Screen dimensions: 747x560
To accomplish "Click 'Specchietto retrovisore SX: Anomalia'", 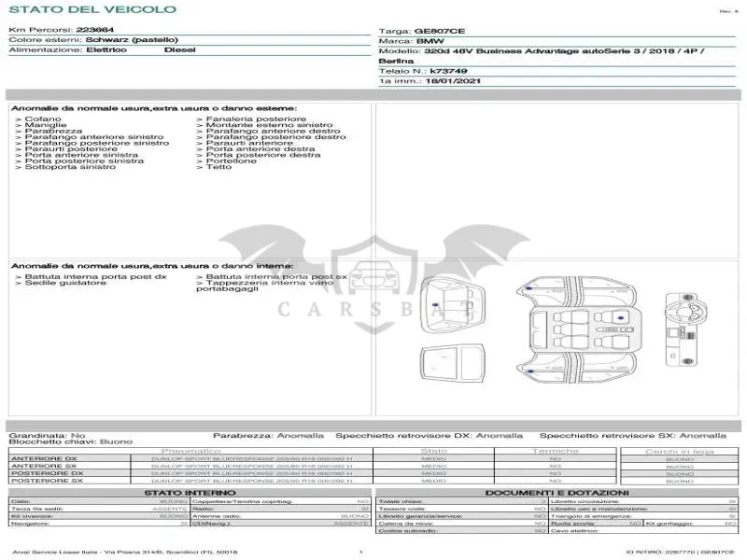I will [x=633, y=436].
